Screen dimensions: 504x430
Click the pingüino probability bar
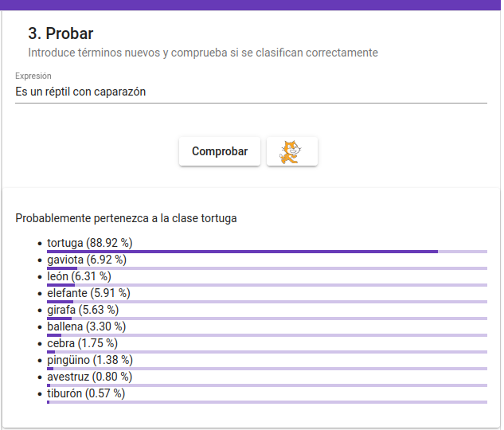[x=267, y=369]
